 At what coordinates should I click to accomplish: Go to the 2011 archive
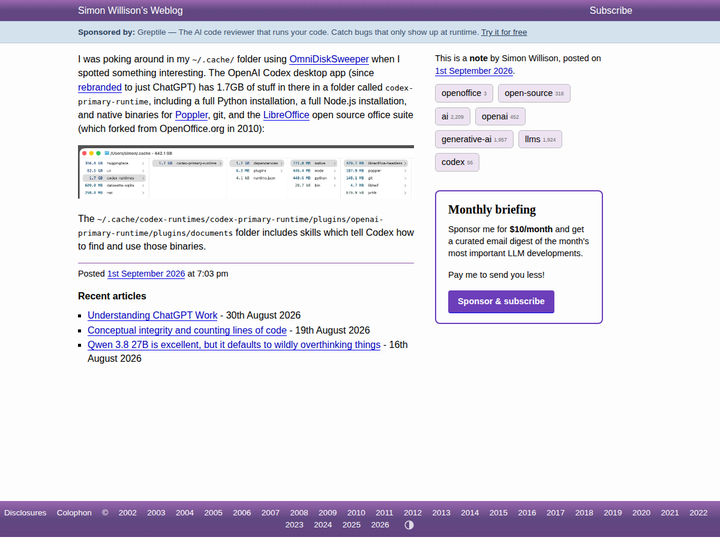(x=384, y=513)
